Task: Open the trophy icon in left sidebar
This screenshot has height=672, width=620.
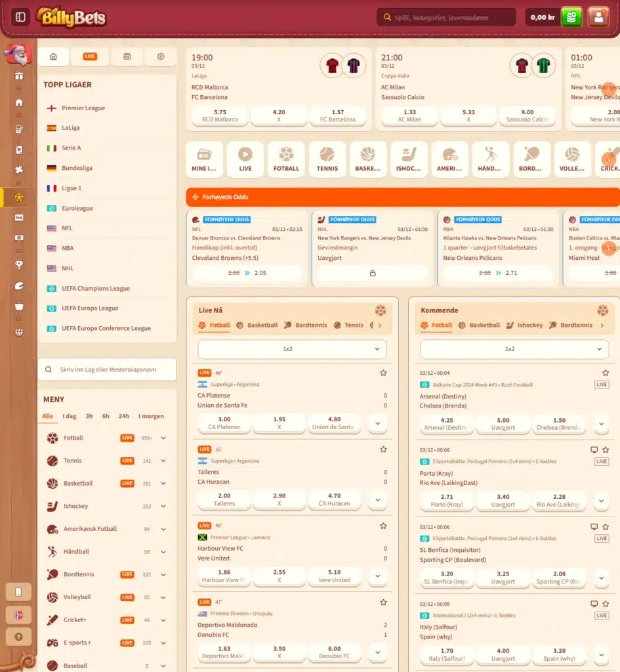Action: pos(19,265)
